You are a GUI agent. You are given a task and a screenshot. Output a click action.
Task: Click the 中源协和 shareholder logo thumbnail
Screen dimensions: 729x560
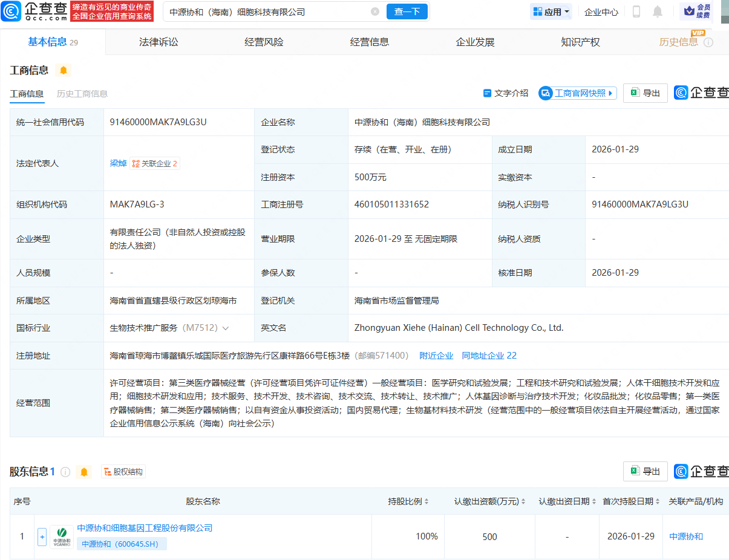pos(61,536)
